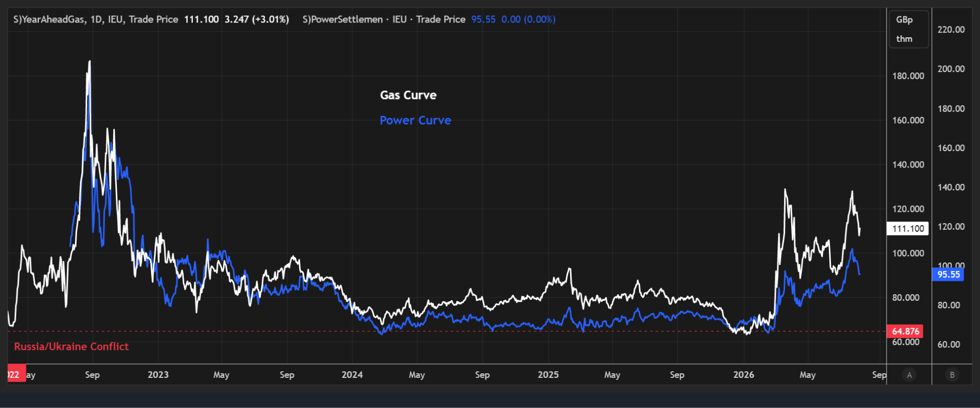Open the GBp thm unit selector
Viewport: 980px width, 408px height.
pos(909,29)
